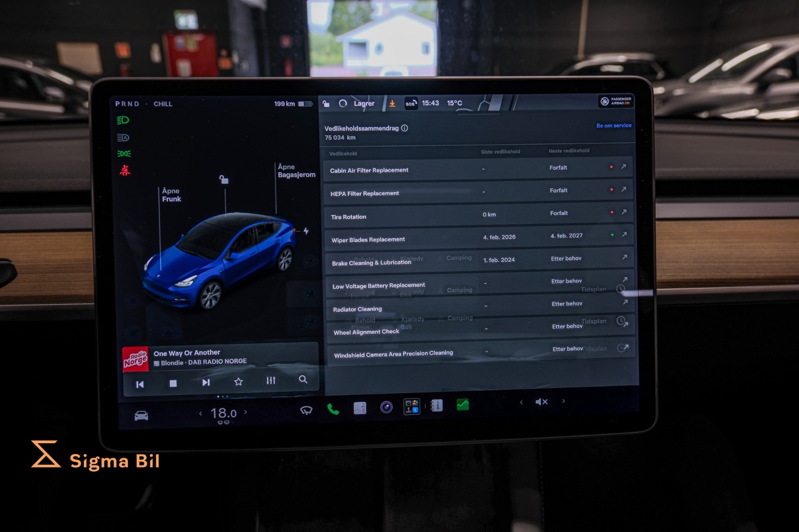
Task: Open the green phone app
Action: coord(333,409)
